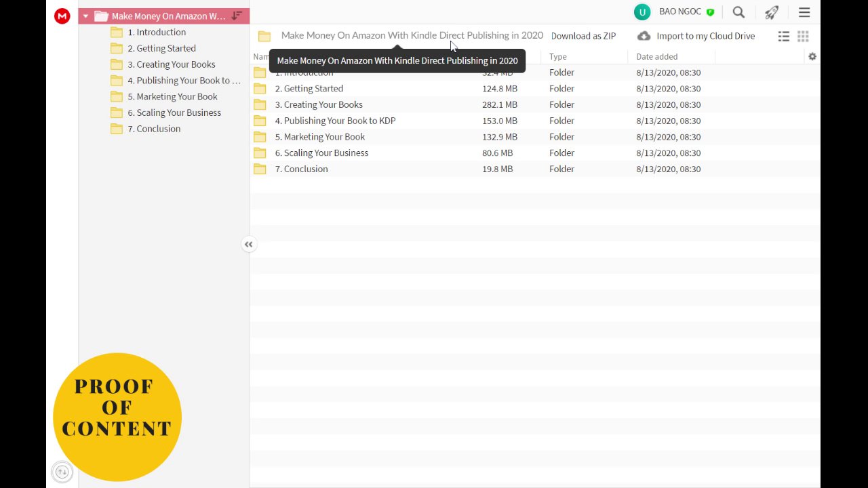Open 7. Conclusion in the sidebar tree
868x488 pixels.
[154, 129]
